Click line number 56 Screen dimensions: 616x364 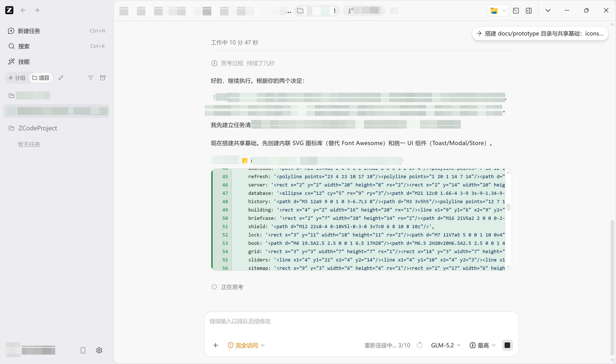(x=225, y=268)
